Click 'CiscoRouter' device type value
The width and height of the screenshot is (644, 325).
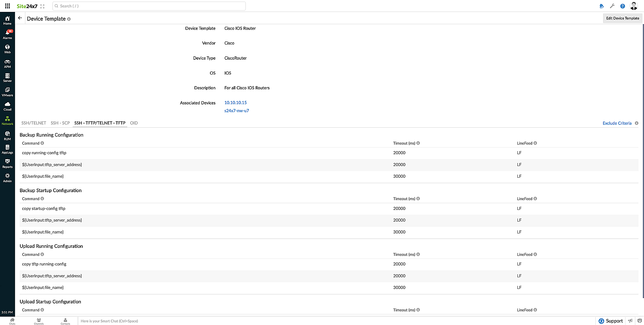235,58
